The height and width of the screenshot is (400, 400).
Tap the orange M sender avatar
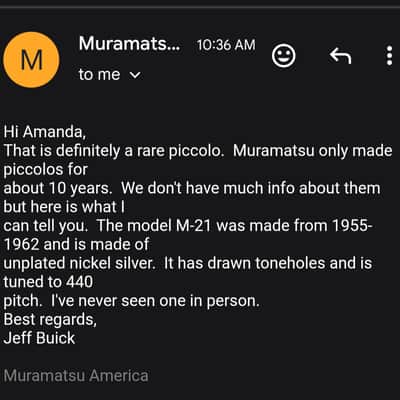(31, 60)
